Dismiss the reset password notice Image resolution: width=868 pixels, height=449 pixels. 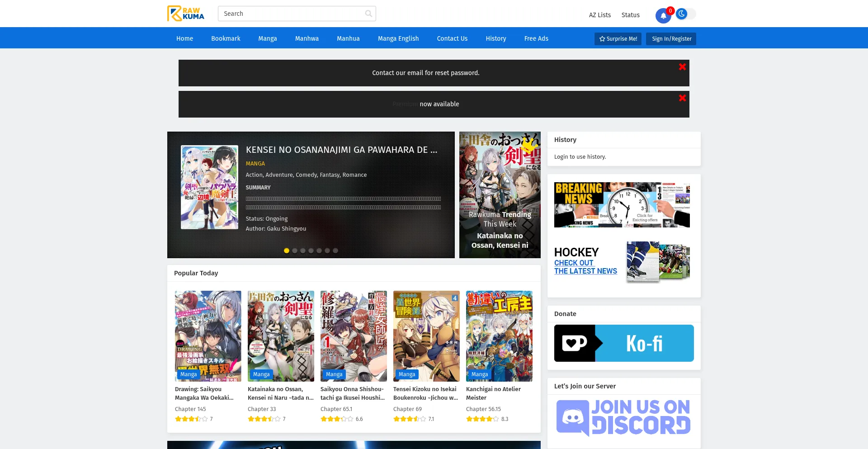tap(682, 66)
